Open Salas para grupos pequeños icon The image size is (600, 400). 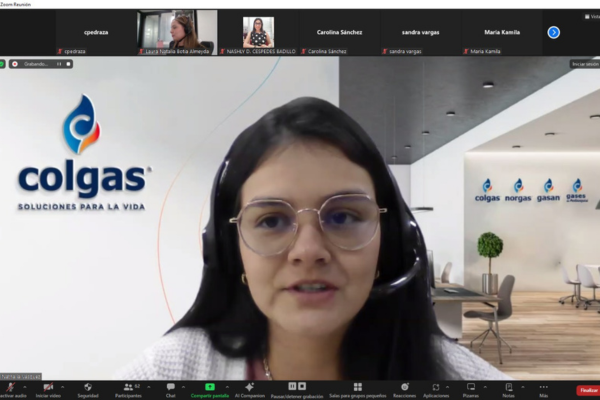[x=357, y=387]
